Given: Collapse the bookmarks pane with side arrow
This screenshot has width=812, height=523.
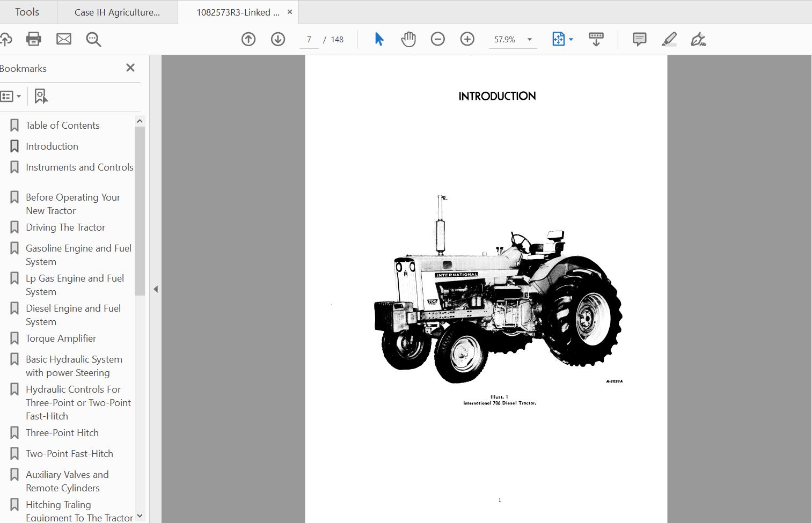Looking at the screenshot, I should click(x=156, y=289).
